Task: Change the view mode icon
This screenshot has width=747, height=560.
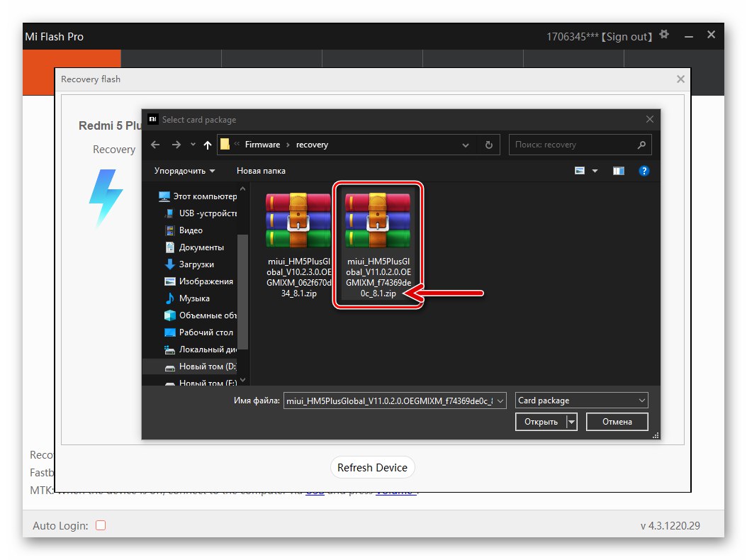Action: [579, 171]
